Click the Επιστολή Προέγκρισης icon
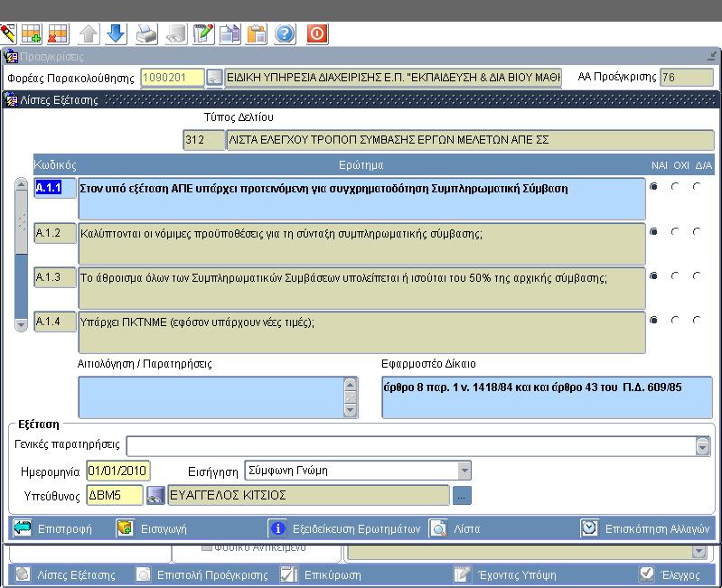 pos(143,574)
